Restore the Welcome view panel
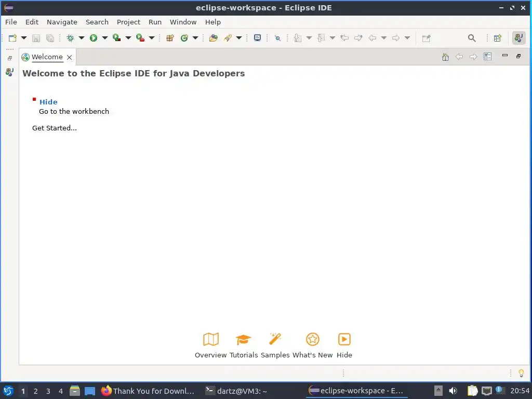The image size is (532, 399). tap(518, 56)
